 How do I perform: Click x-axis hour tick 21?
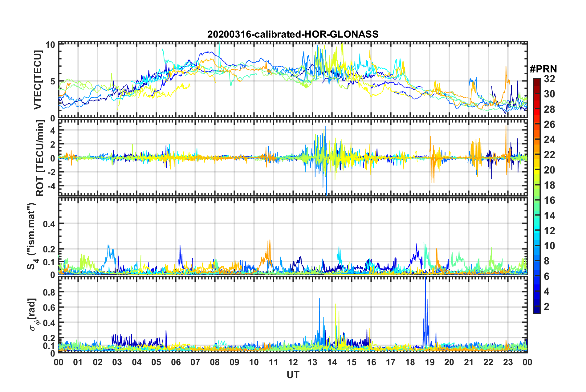pyautogui.click(x=469, y=362)
